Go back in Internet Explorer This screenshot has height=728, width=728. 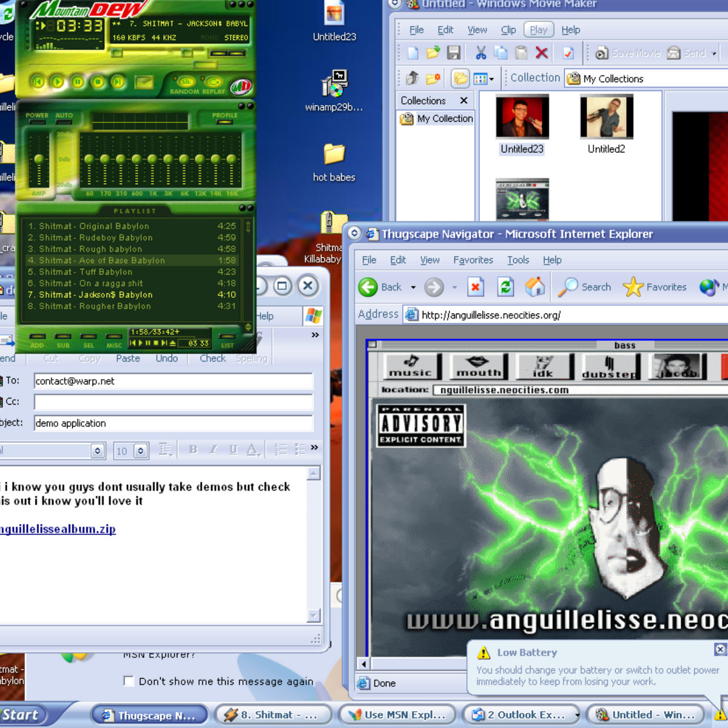(x=380, y=287)
